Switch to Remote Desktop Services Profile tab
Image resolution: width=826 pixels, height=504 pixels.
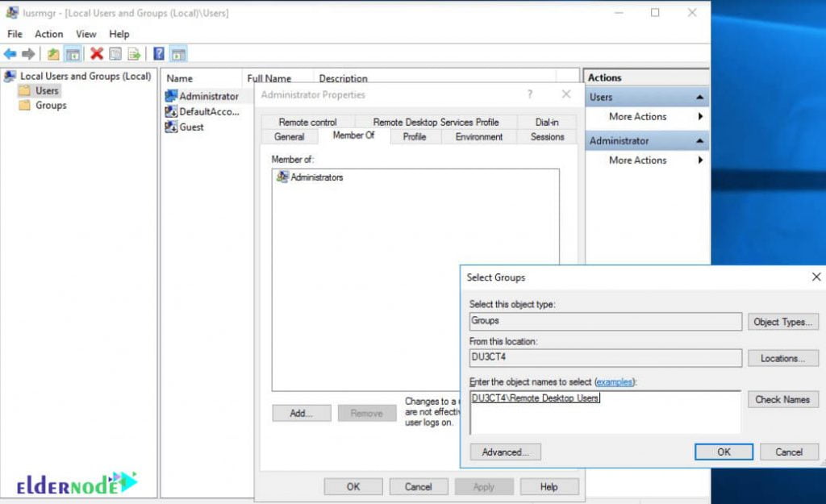436,123
